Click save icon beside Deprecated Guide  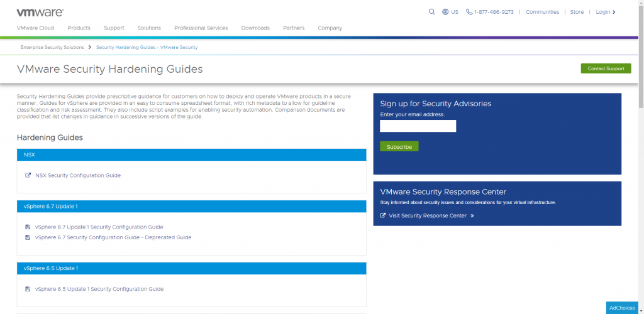28,237
